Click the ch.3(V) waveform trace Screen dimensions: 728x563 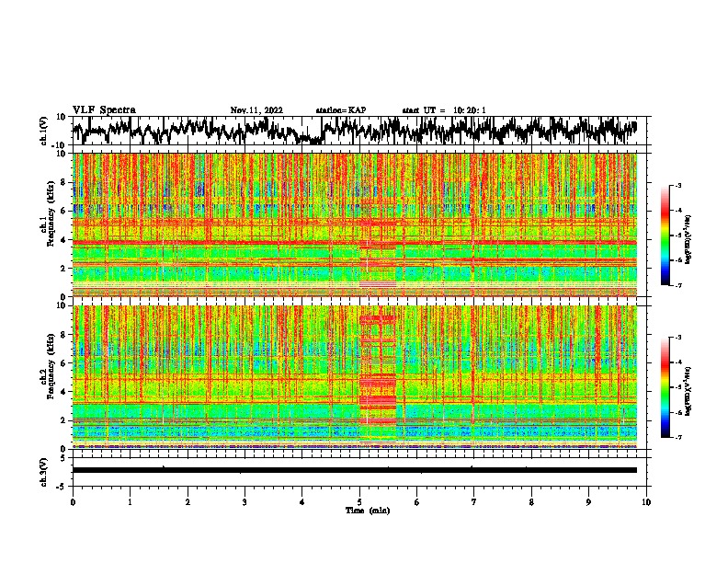click(x=355, y=470)
